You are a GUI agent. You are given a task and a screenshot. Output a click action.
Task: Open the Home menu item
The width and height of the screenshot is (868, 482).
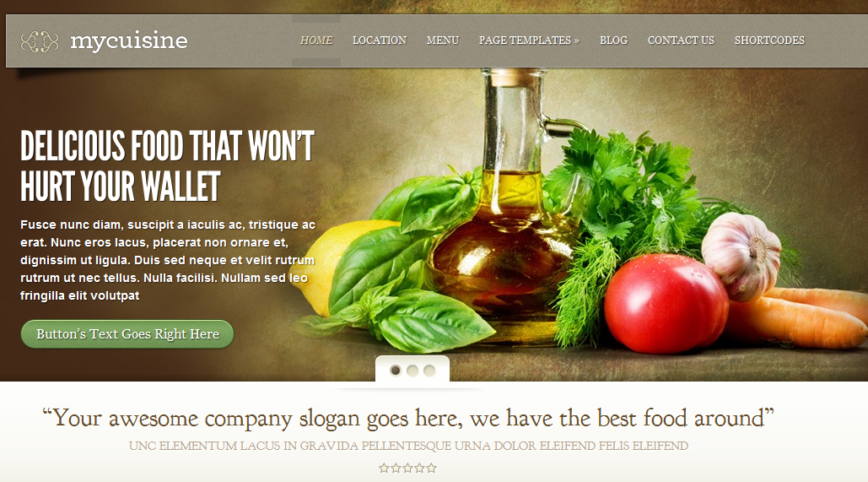pyautogui.click(x=316, y=41)
